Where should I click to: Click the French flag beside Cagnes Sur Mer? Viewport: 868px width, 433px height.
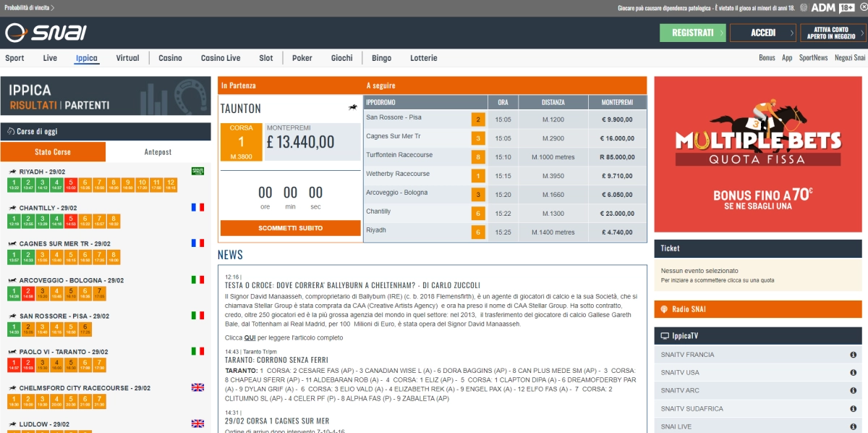(197, 243)
